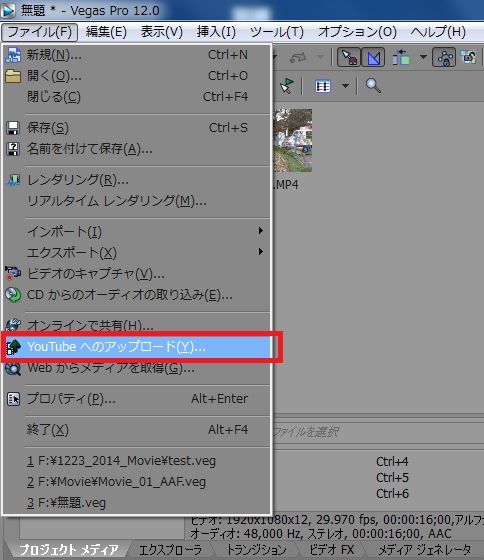Click the save-as icon beside 名前を付けて保存
Screen dimensions: 484x560
(13, 149)
